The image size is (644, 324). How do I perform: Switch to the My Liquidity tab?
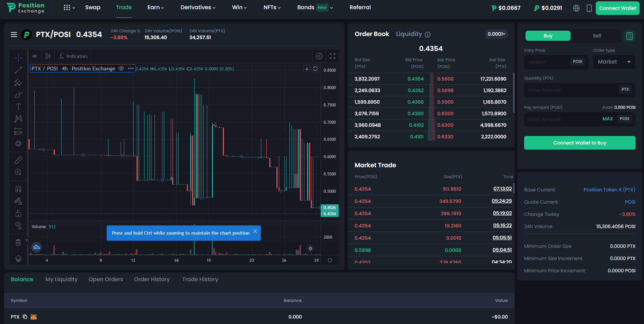click(61, 279)
